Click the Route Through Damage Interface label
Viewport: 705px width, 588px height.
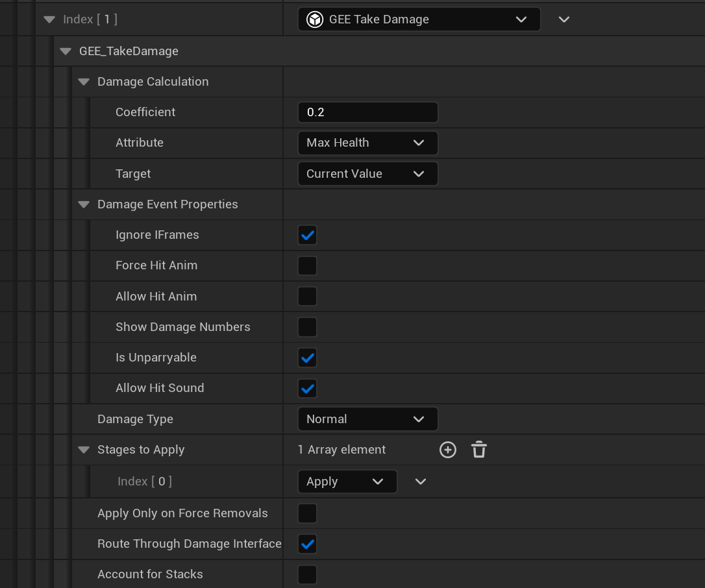[x=190, y=543]
